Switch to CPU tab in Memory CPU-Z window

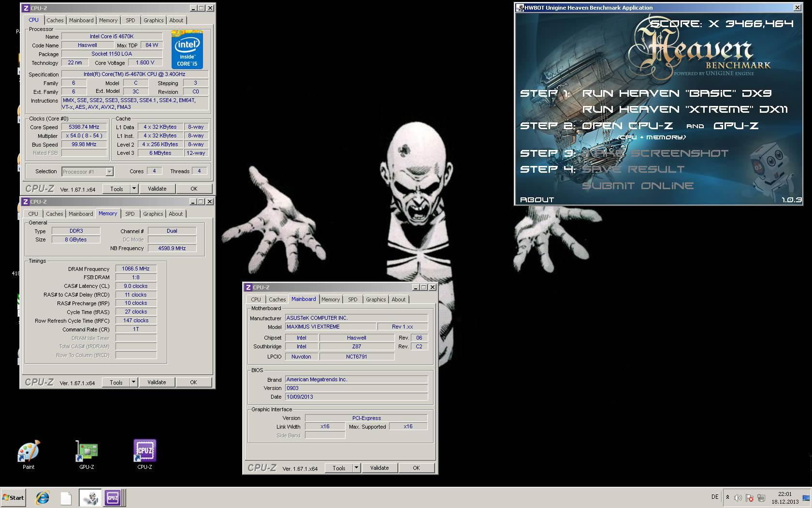[33, 214]
